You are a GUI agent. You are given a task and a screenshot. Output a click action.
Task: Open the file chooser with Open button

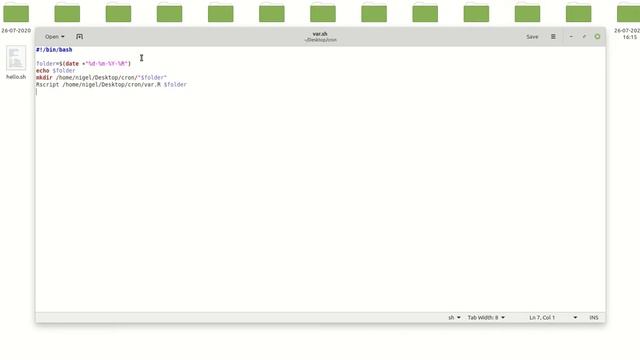[54, 37]
